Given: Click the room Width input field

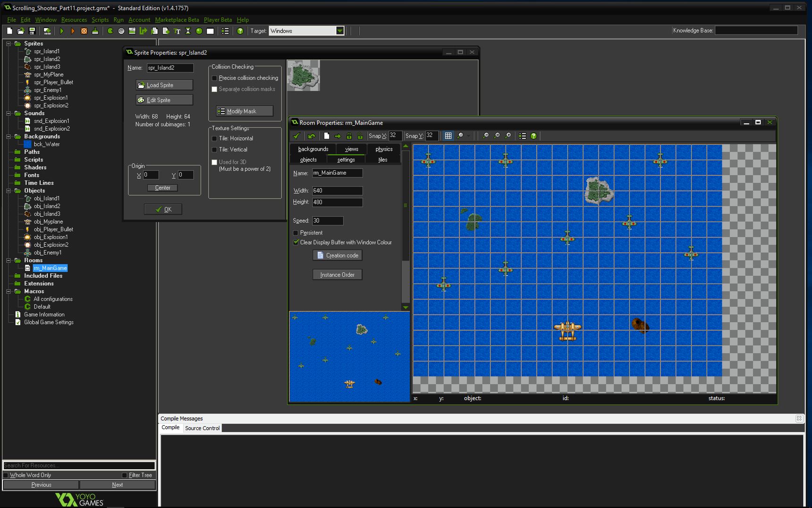Looking at the screenshot, I should click(x=337, y=190).
